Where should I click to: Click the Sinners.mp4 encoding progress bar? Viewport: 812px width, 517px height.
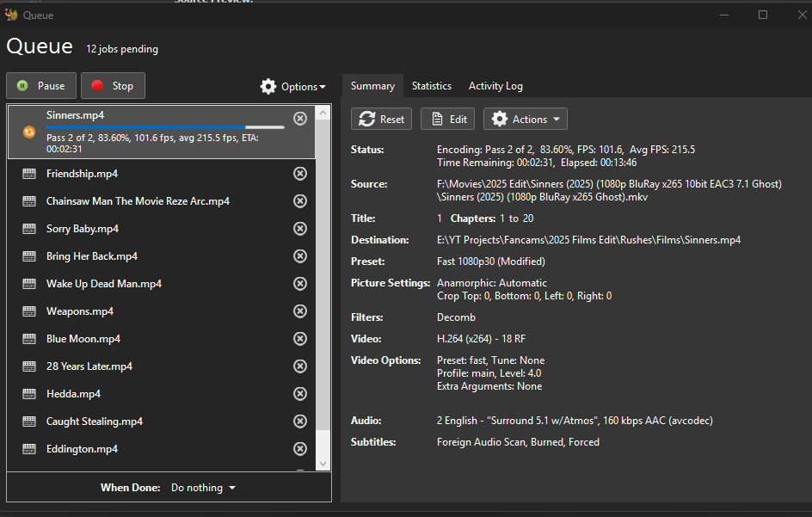click(x=165, y=127)
